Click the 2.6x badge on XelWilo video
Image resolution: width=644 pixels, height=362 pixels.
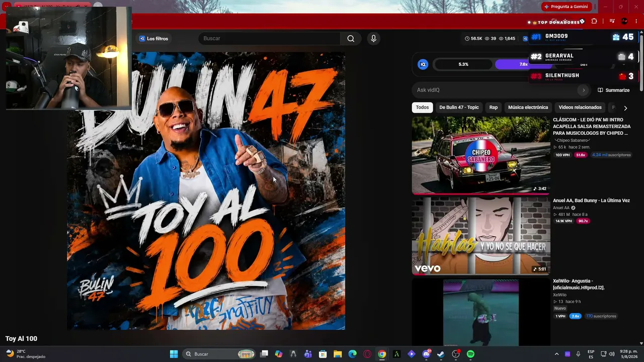pyautogui.click(x=576, y=316)
